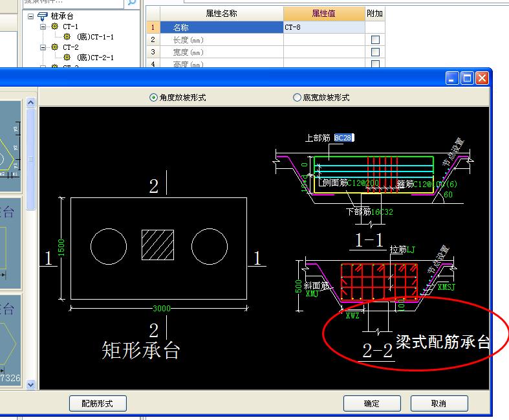509x420 pixels.
Task: Tick the 长度(mm) 附加 checkbox
Action: coord(375,39)
